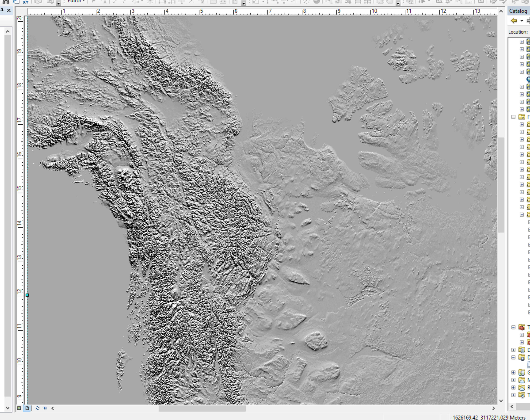Open the Find tool with binoculars icon
The height and width of the screenshot is (420, 530).
[x=6, y=1]
